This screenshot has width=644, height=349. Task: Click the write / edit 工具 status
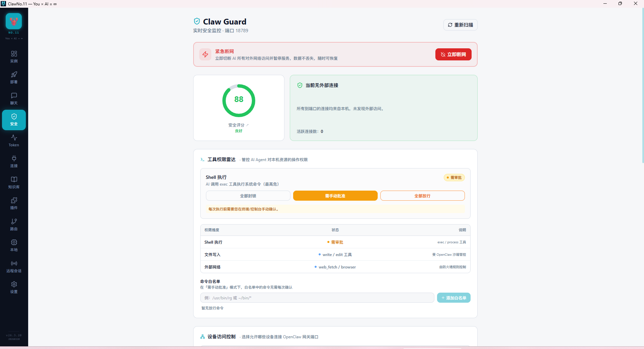pyautogui.click(x=335, y=254)
